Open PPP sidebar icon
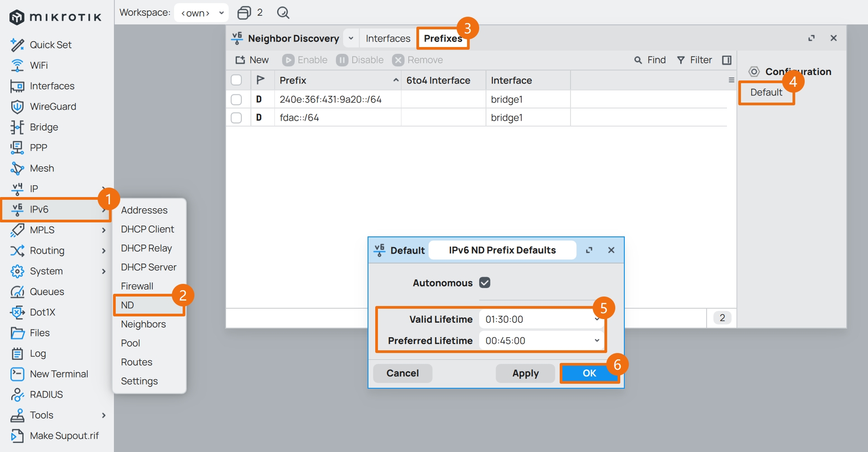The height and width of the screenshot is (452, 868). [x=17, y=148]
